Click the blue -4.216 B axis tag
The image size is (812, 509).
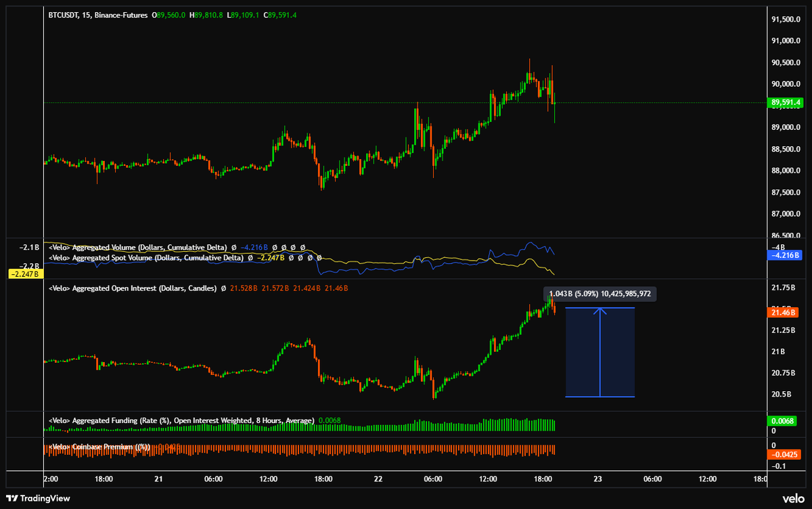(x=786, y=255)
